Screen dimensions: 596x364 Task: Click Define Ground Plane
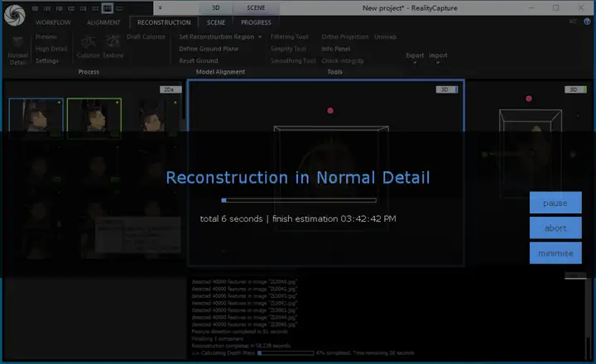point(209,49)
